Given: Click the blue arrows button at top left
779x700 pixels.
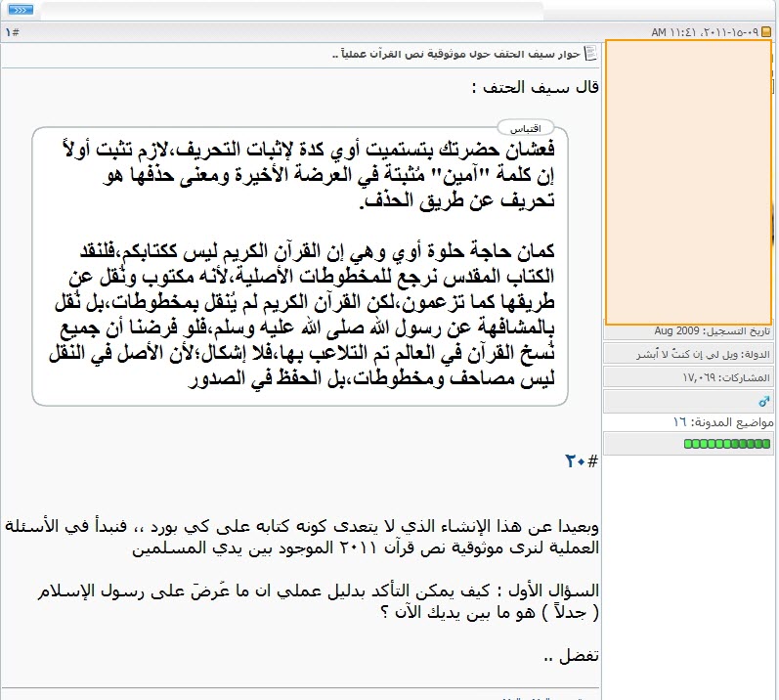Looking at the screenshot, I should click(21, 9).
